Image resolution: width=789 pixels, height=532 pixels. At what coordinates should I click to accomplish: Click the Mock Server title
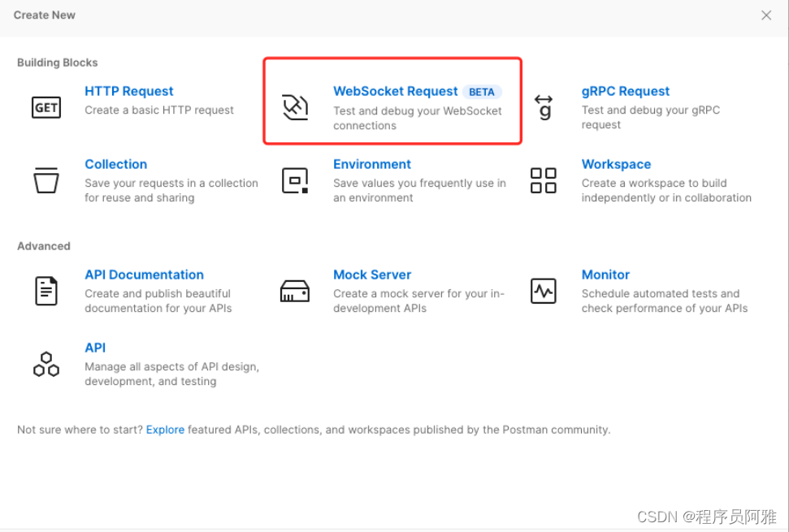click(x=372, y=275)
